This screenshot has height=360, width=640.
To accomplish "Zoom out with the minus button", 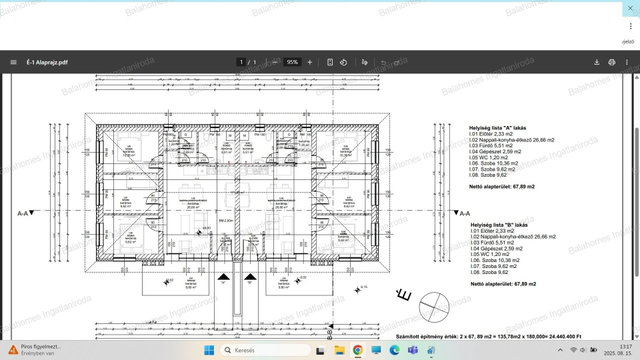I will tap(275, 62).
